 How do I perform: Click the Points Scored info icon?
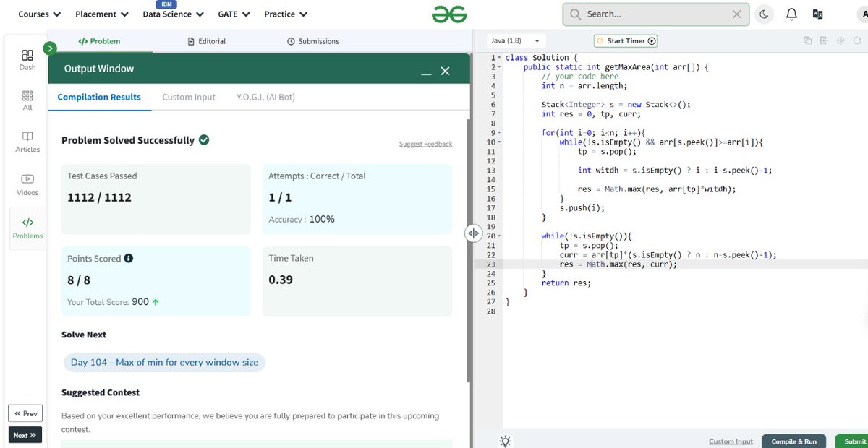pyautogui.click(x=128, y=258)
